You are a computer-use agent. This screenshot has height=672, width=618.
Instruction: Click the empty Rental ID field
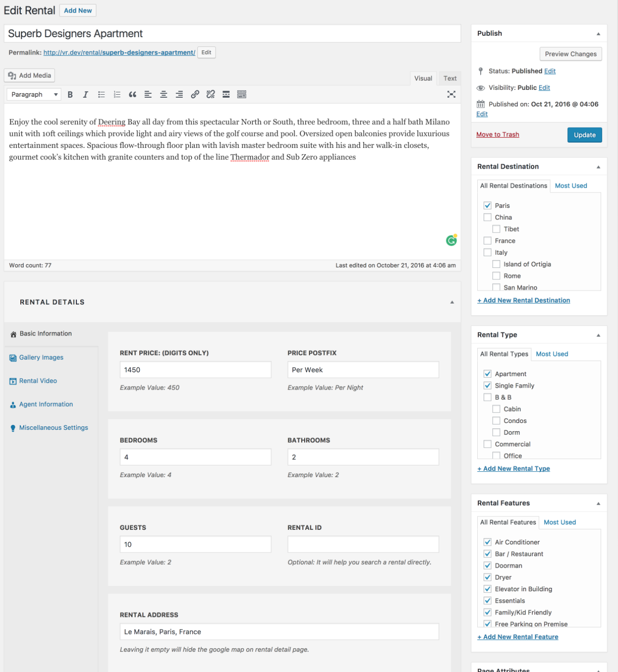point(363,544)
